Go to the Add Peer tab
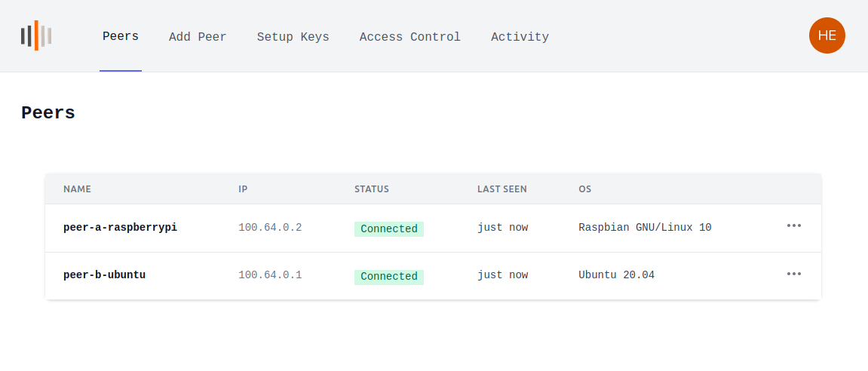Image resolution: width=868 pixels, height=371 pixels. click(x=198, y=37)
